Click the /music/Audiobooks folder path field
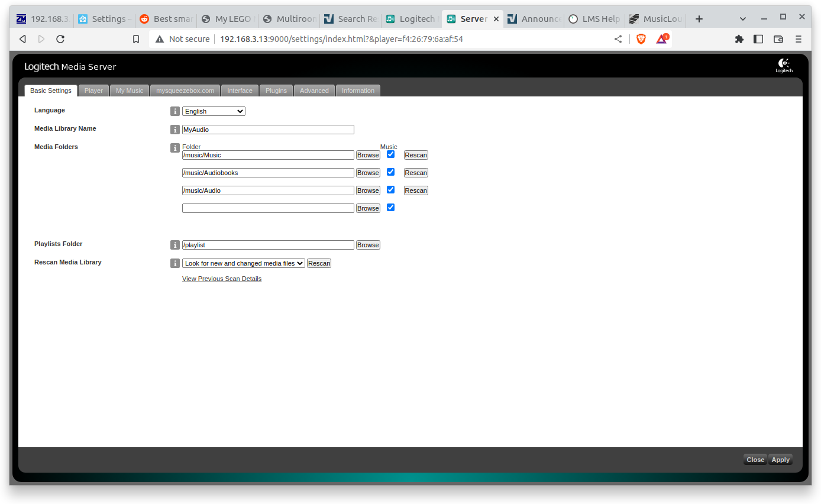This screenshot has width=821, height=504. [268, 173]
